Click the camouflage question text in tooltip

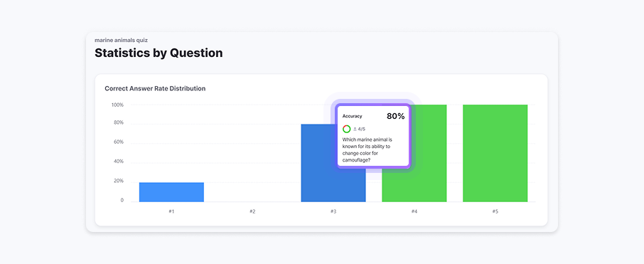pyautogui.click(x=367, y=149)
